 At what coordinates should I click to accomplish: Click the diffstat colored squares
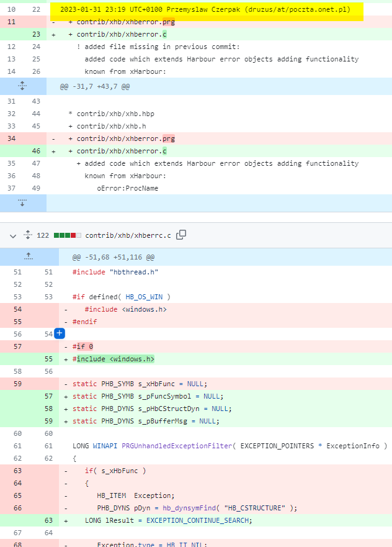coord(67,235)
